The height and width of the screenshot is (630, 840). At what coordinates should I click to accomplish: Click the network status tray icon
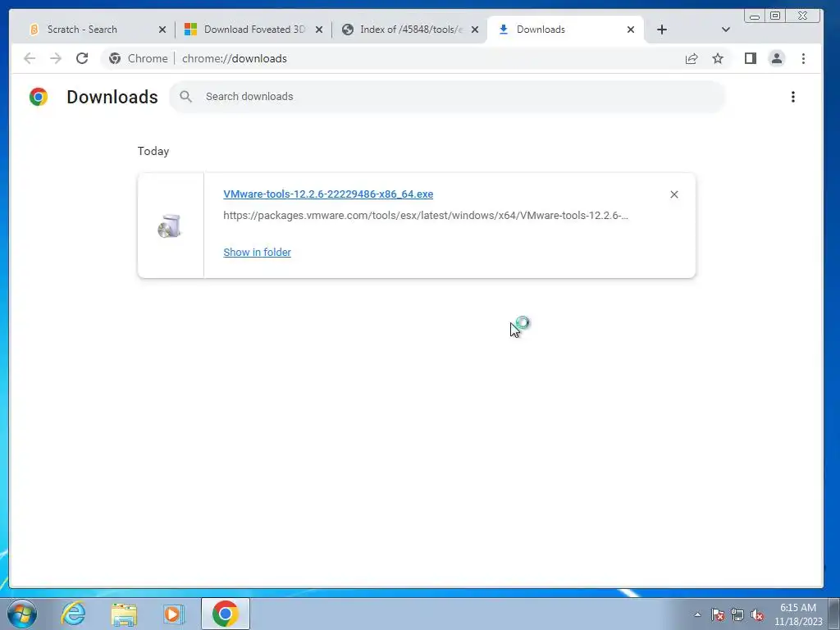(x=737, y=614)
